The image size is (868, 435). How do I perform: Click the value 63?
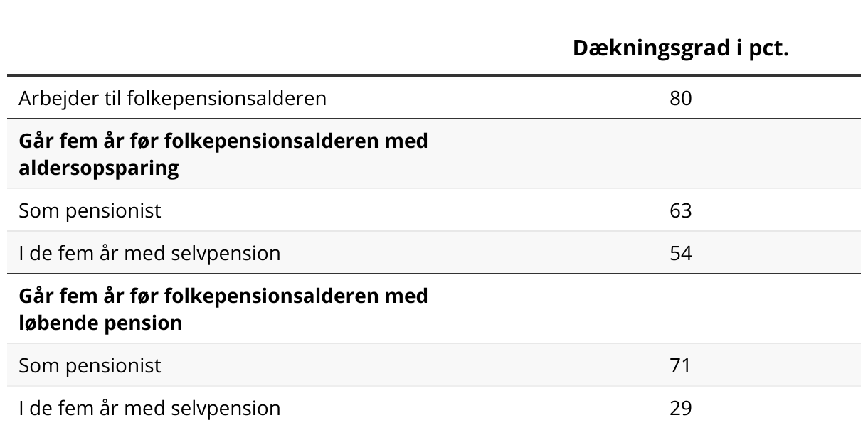pyautogui.click(x=680, y=211)
